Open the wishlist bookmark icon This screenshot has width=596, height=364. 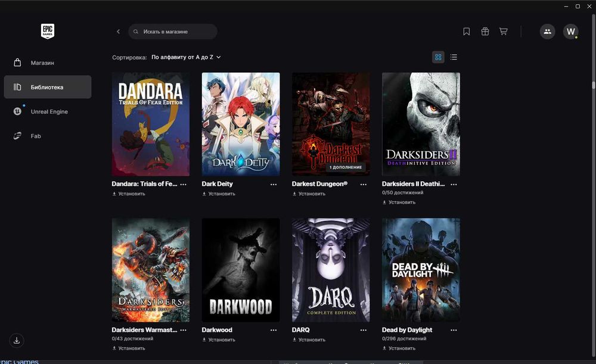467,32
